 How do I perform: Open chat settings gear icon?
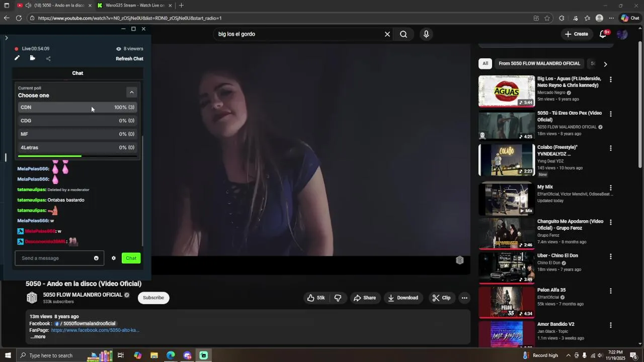click(114, 258)
